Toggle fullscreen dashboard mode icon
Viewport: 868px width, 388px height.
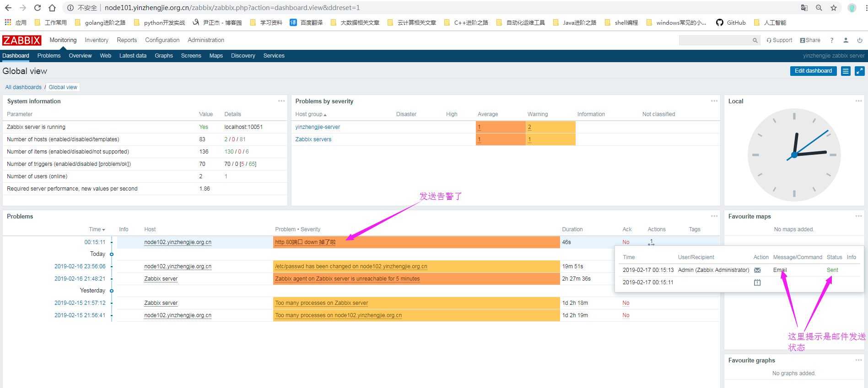click(x=860, y=71)
